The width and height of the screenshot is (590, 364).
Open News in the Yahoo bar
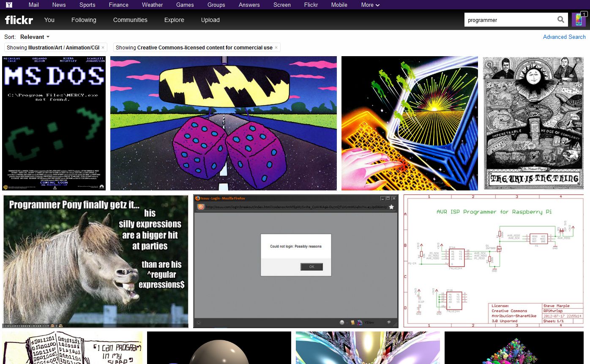pyautogui.click(x=59, y=5)
